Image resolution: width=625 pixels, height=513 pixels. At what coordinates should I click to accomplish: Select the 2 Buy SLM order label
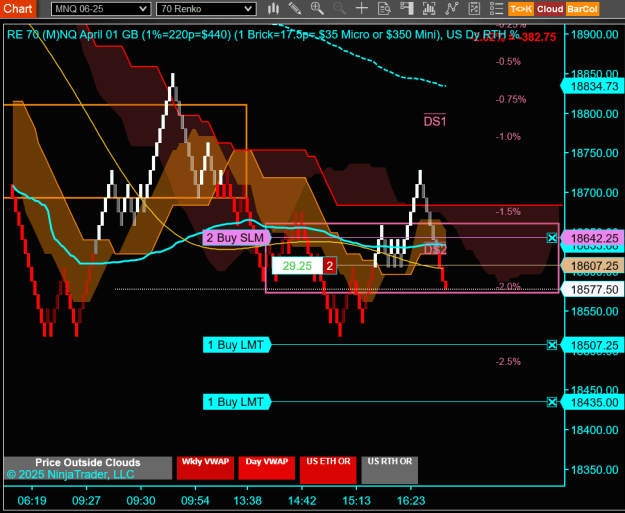[237, 238]
